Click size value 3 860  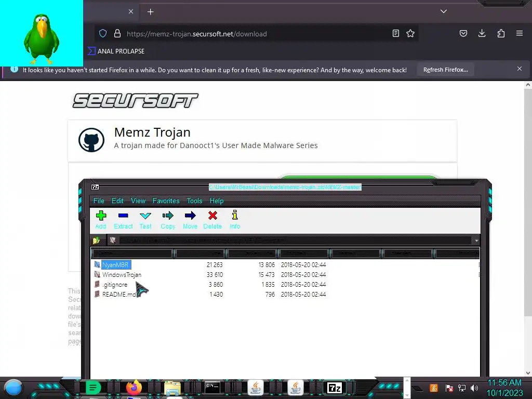tap(216, 284)
